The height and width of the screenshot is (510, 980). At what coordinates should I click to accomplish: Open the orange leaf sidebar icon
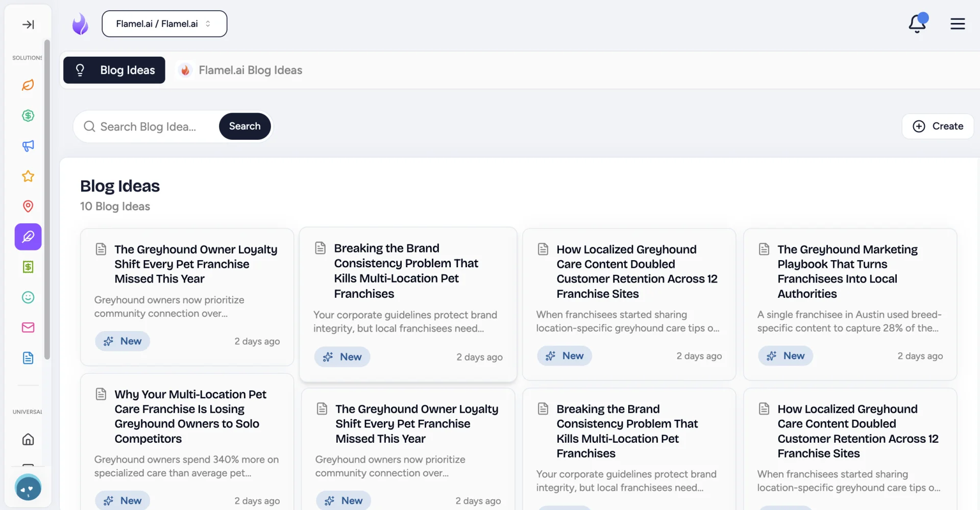tap(28, 85)
